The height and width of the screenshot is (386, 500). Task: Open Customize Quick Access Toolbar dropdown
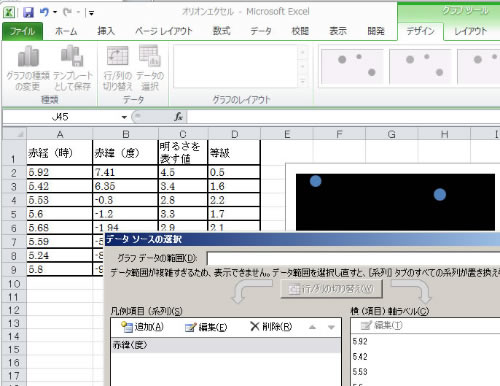pyautogui.click(x=91, y=13)
